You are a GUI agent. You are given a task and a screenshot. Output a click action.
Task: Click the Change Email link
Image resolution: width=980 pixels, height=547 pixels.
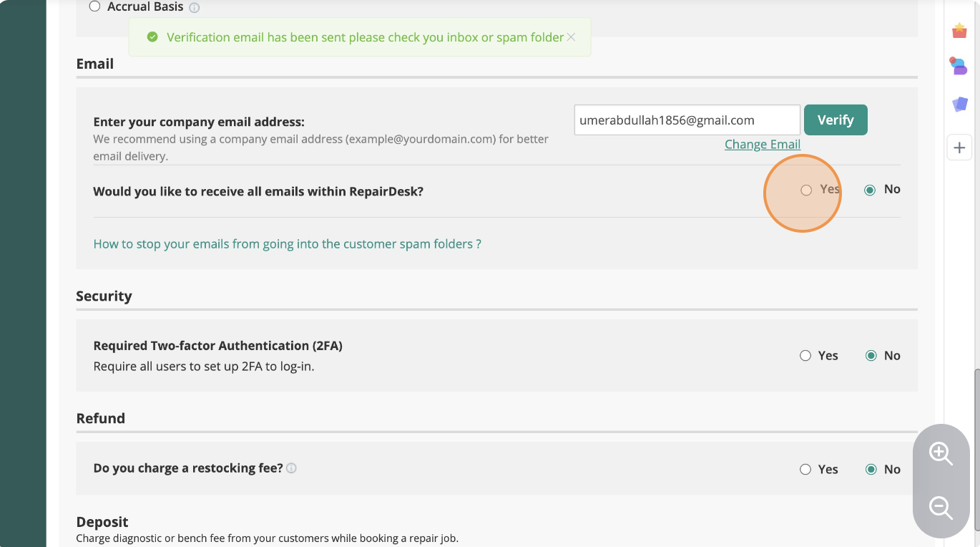(x=762, y=145)
